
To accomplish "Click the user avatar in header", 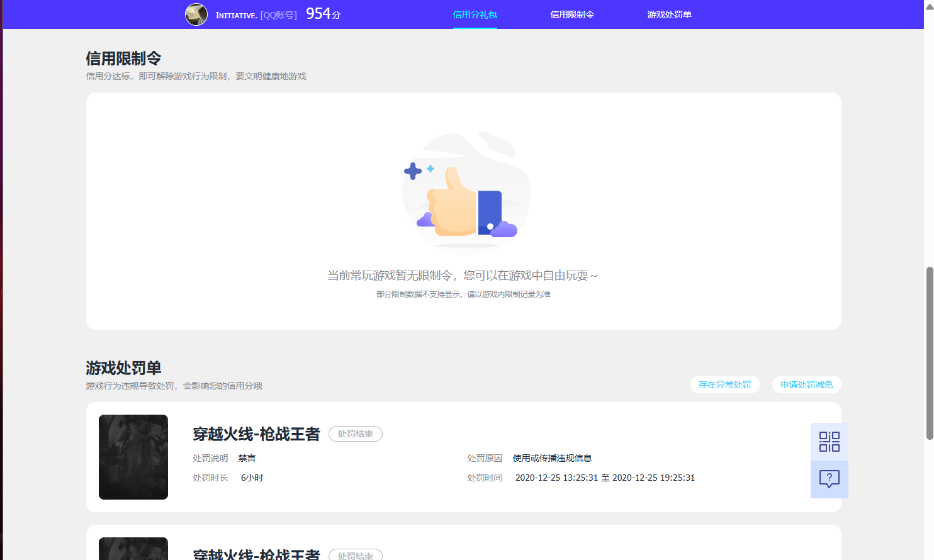I will point(196,14).
